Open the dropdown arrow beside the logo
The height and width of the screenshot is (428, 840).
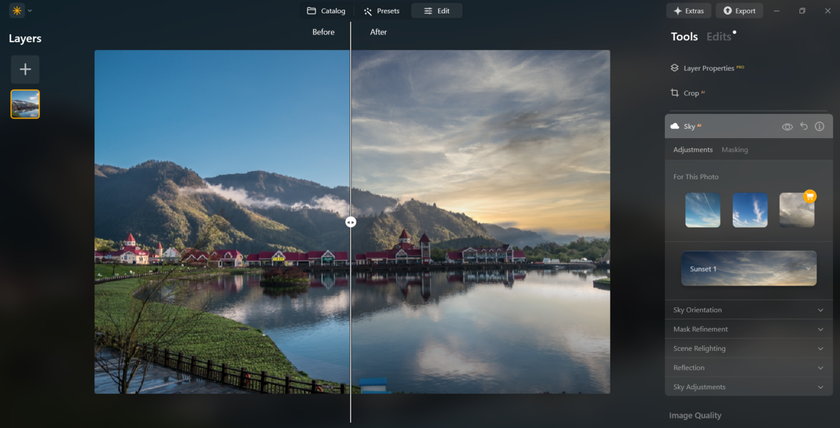[x=29, y=11]
